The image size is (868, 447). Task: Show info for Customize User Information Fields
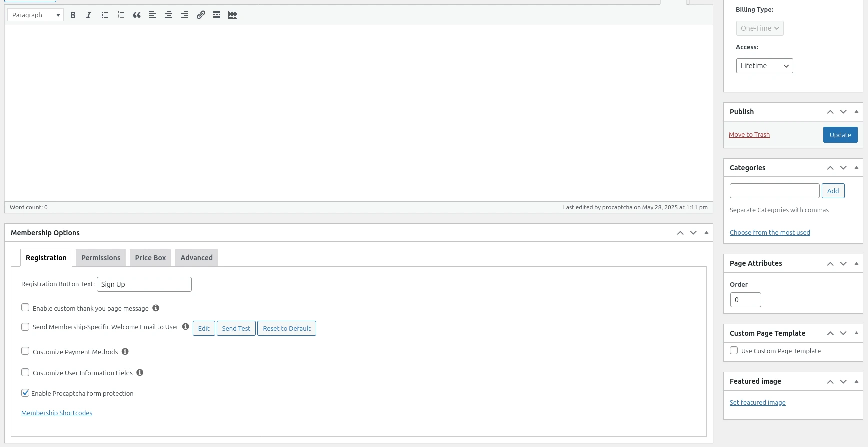tap(140, 372)
